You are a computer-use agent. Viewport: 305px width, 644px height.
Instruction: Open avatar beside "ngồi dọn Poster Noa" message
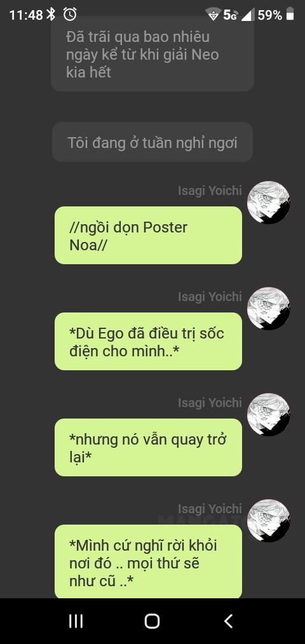point(268,203)
